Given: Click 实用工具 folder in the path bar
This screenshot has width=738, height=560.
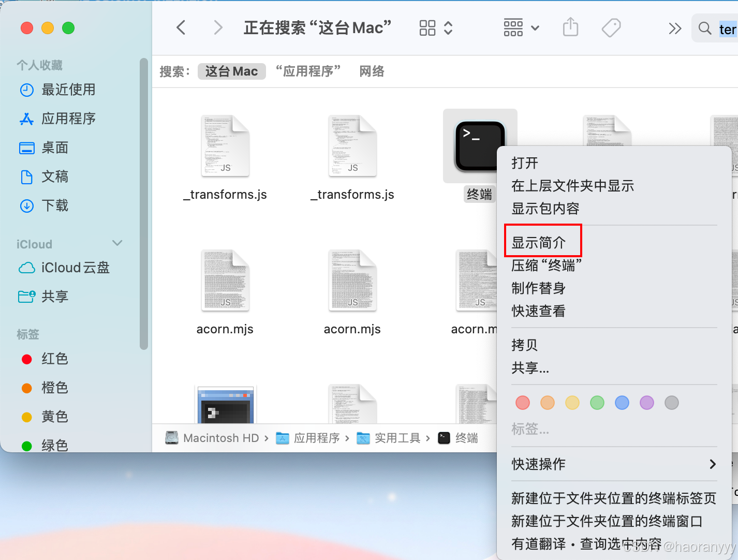Looking at the screenshot, I should click(x=389, y=438).
